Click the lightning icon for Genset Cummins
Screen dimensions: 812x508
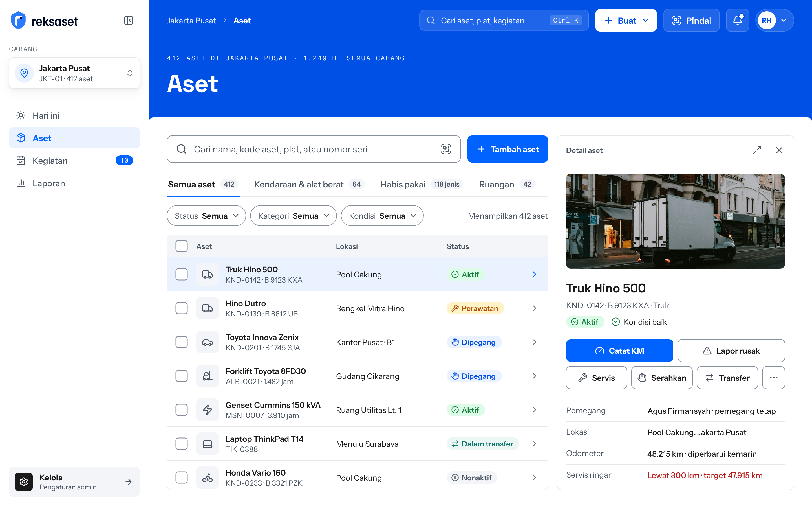coord(207,410)
